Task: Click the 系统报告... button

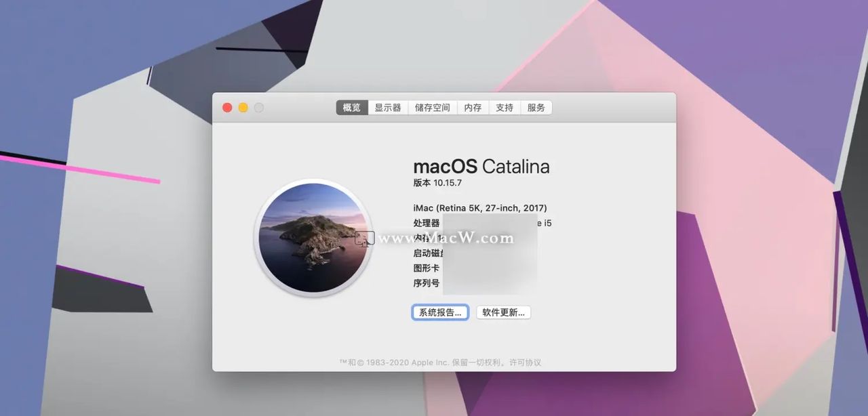Action: 440,312
